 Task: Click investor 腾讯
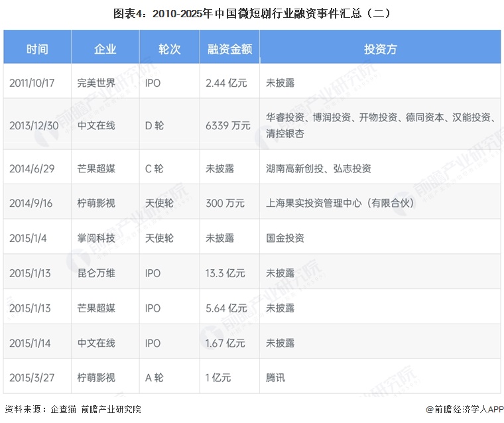pyautogui.click(x=275, y=378)
